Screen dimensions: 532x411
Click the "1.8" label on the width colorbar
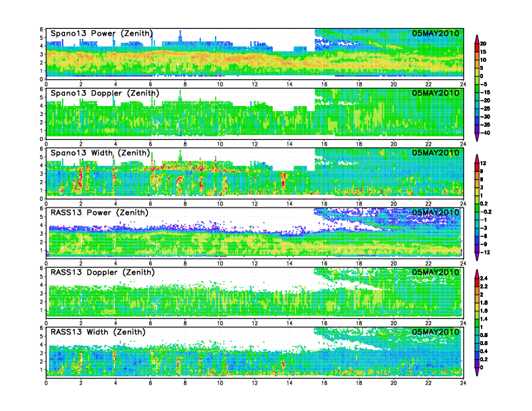[x=484, y=302]
